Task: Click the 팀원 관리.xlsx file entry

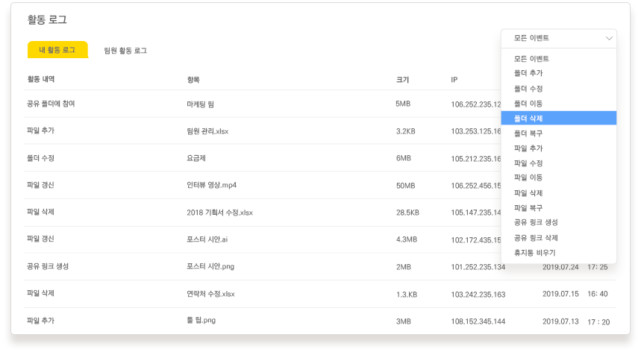Action: (208, 131)
